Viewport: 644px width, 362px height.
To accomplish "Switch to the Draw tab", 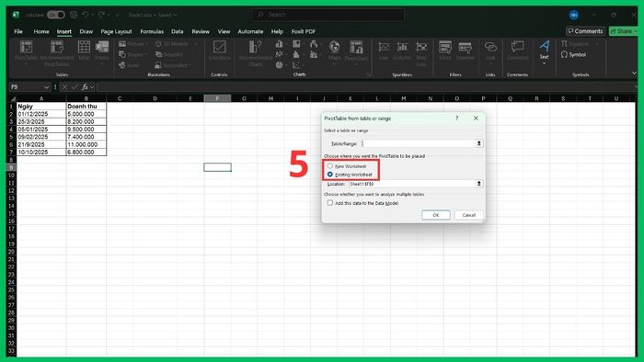I will 86,31.
